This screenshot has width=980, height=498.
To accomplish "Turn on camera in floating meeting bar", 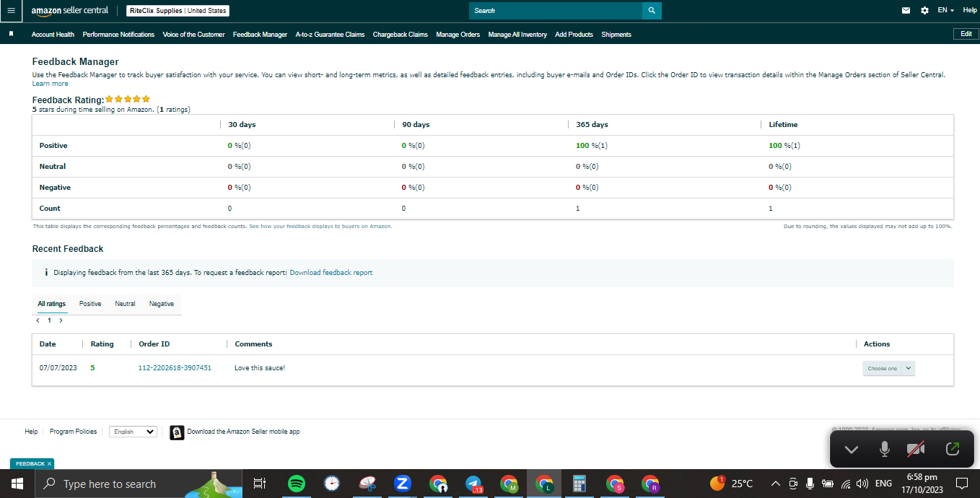I will [x=916, y=449].
